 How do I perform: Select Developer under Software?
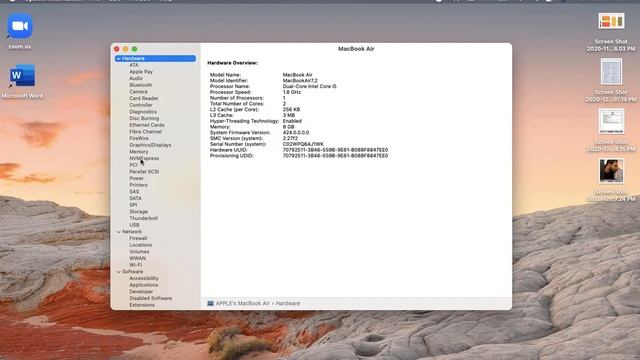[x=141, y=292]
